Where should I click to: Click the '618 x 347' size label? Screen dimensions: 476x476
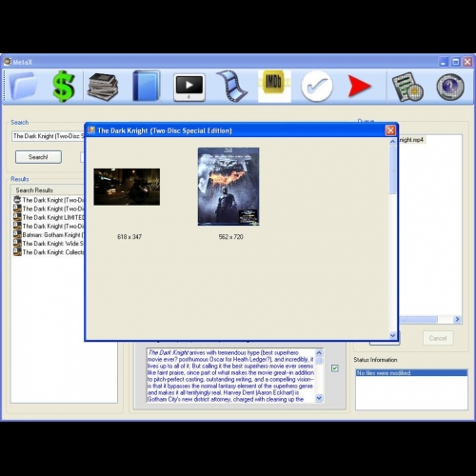pyautogui.click(x=129, y=237)
